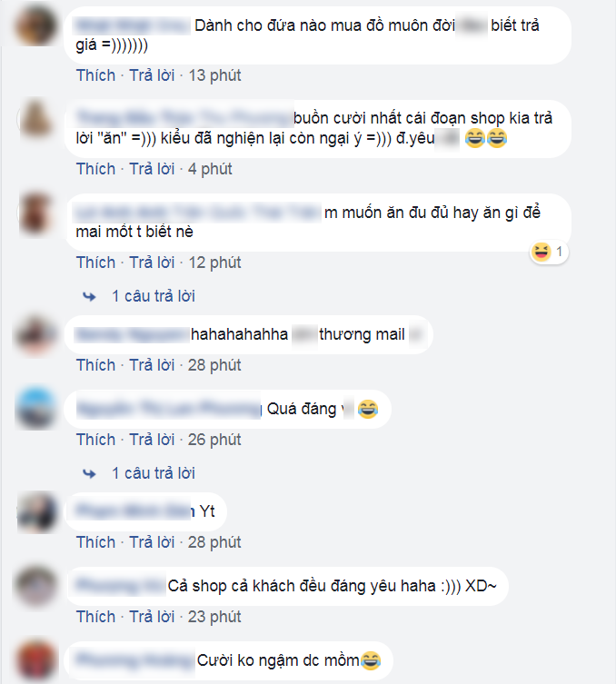
Task: Open the 12 phút timestamp link
Action: point(214,263)
